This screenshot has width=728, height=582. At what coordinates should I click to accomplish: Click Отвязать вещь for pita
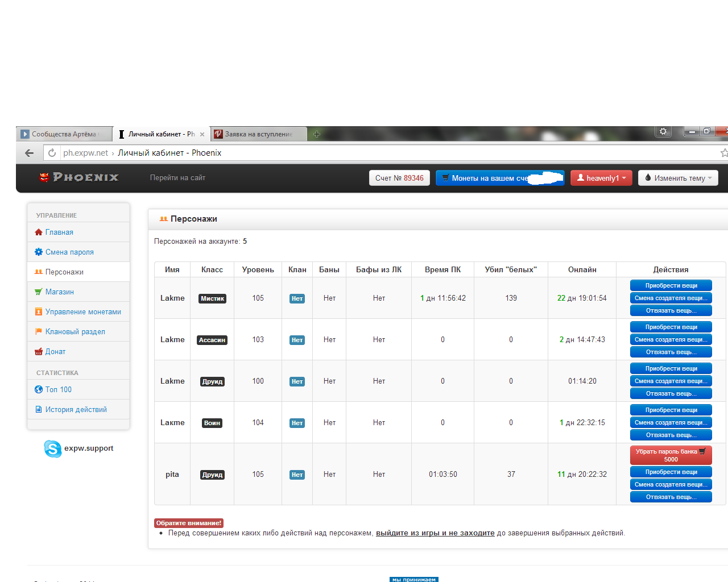[x=671, y=497]
